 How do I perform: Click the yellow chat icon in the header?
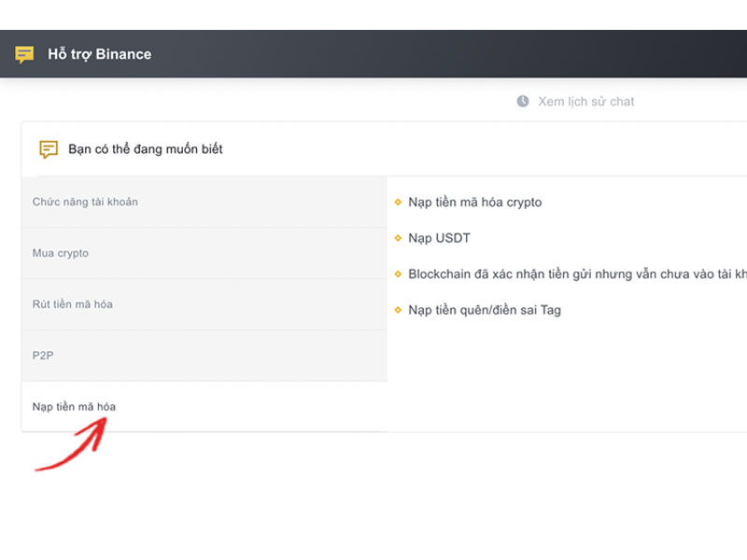click(x=24, y=54)
